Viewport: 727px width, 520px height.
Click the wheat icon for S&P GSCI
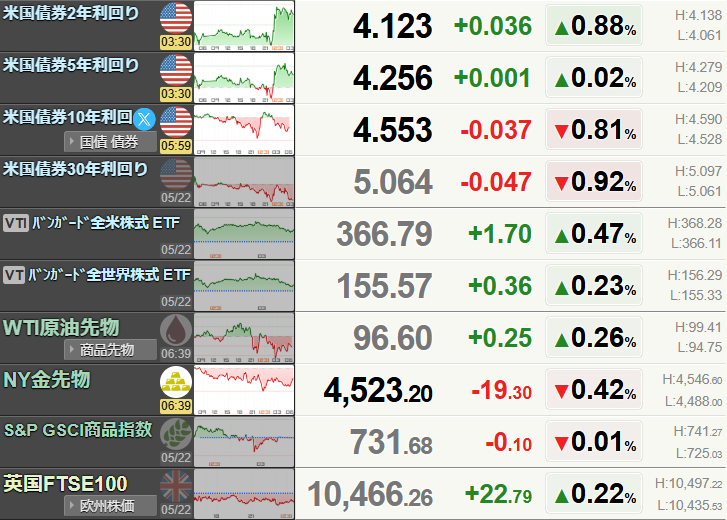176,433
